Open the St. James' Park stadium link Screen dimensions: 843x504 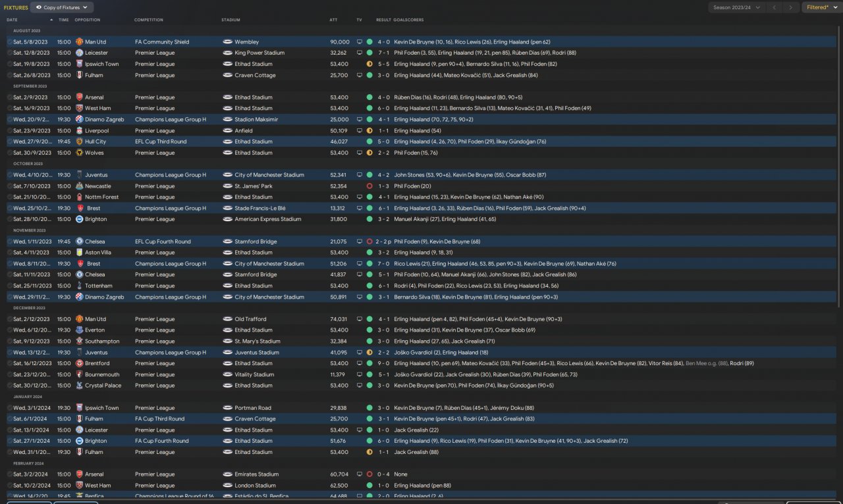coord(254,186)
